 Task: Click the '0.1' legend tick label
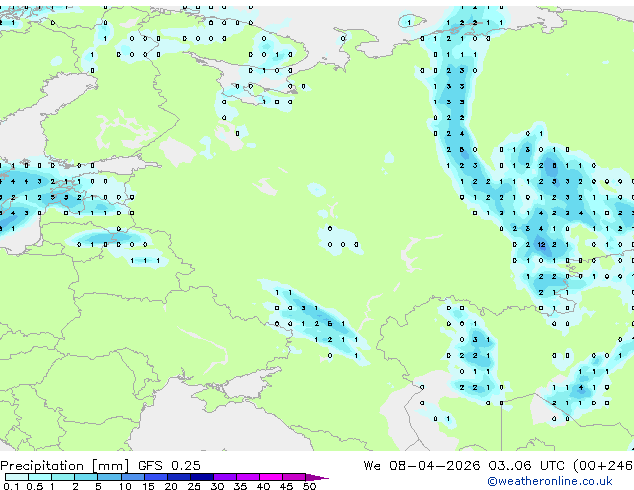pos(11,486)
